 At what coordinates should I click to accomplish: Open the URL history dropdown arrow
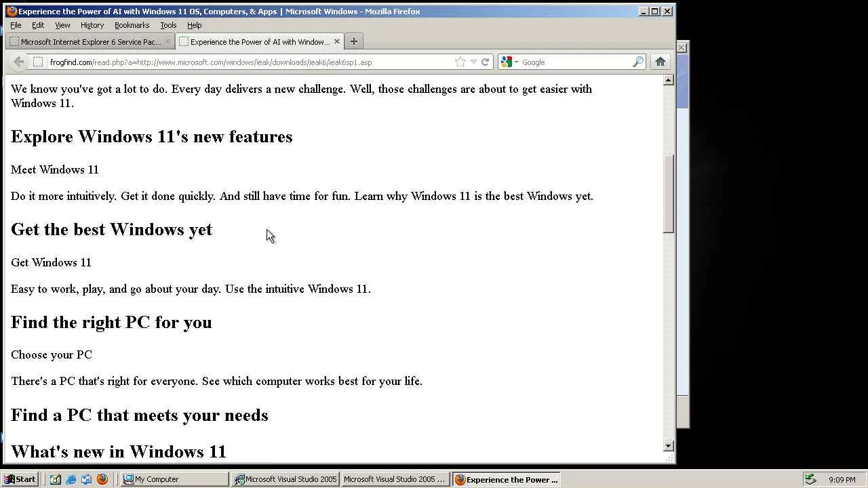(473, 62)
